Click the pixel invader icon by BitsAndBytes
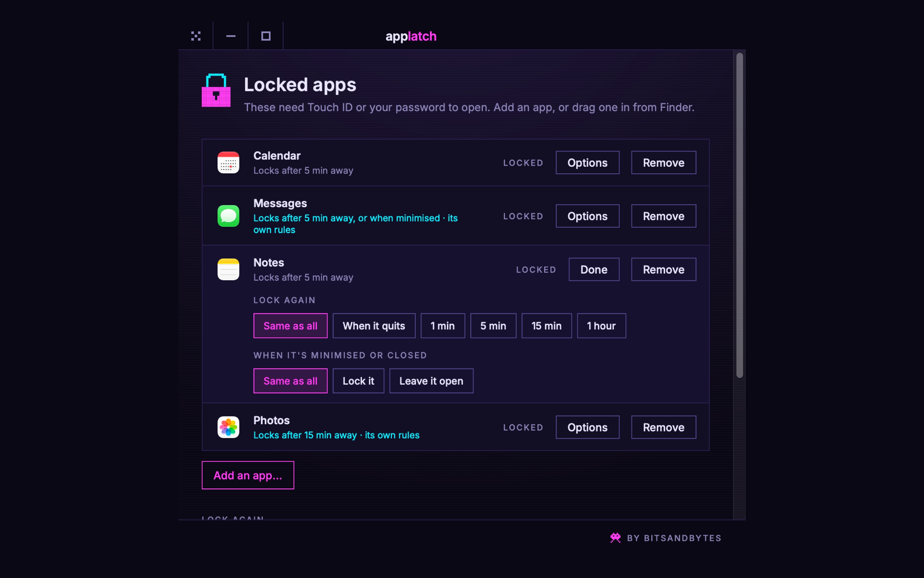The width and height of the screenshot is (924, 578). pyautogui.click(x=615, y=538)
